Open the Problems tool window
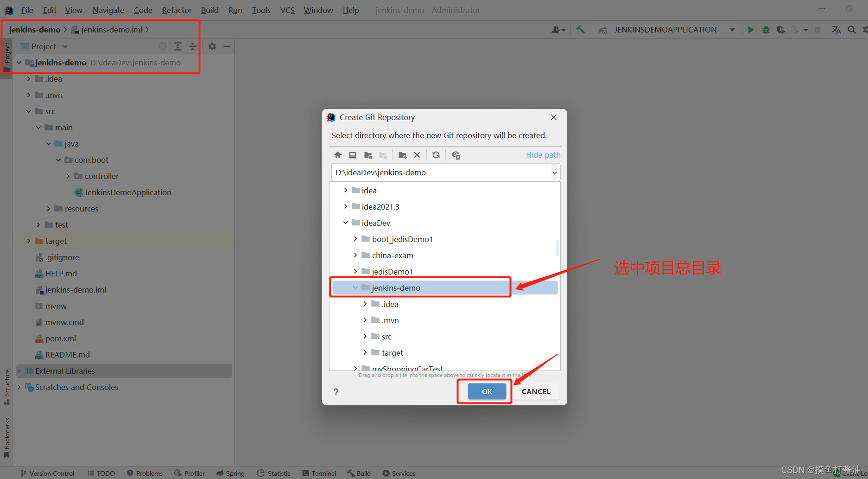 point(145,473)
